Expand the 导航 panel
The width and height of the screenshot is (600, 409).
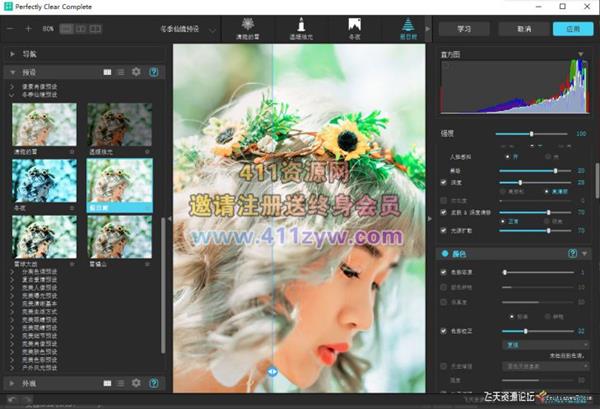tap(11, 53)
